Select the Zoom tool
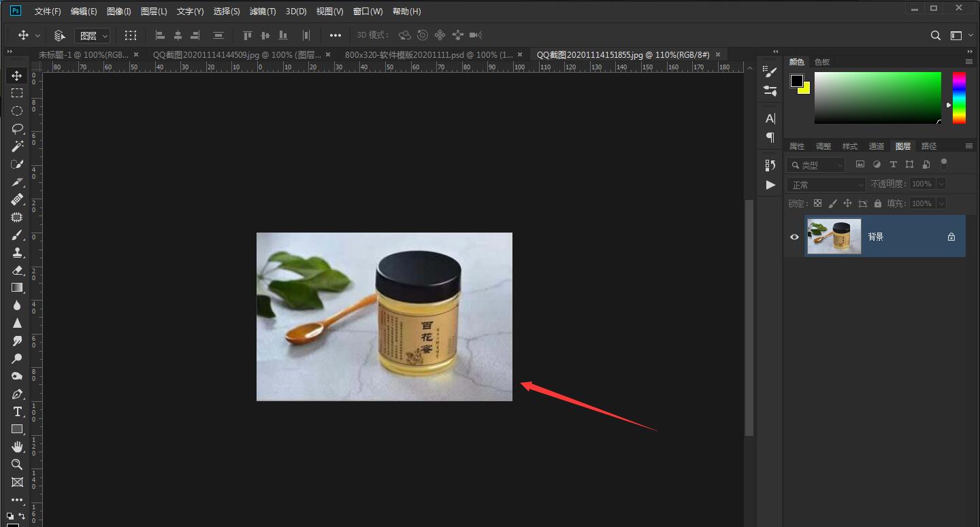This screenshot has width=980, height=527. pos(17,464)
